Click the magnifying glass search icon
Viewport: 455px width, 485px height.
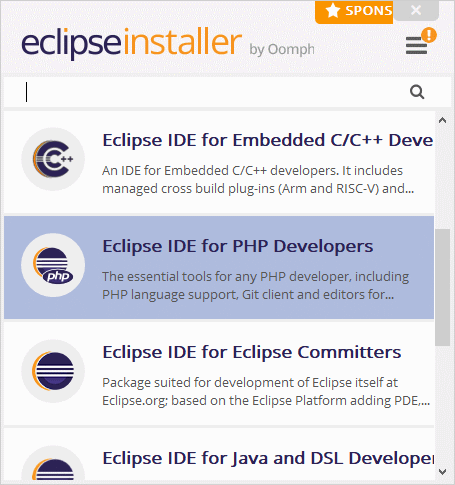tap(417, 92)
